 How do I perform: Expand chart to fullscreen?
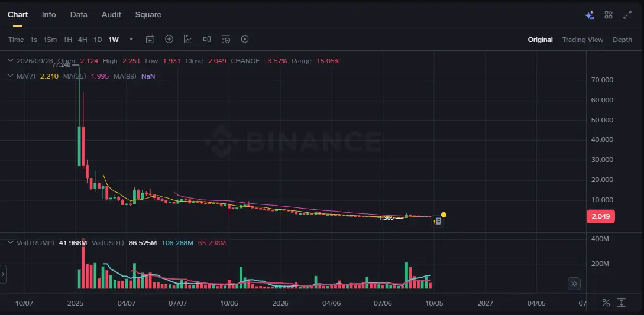[627, 15]
